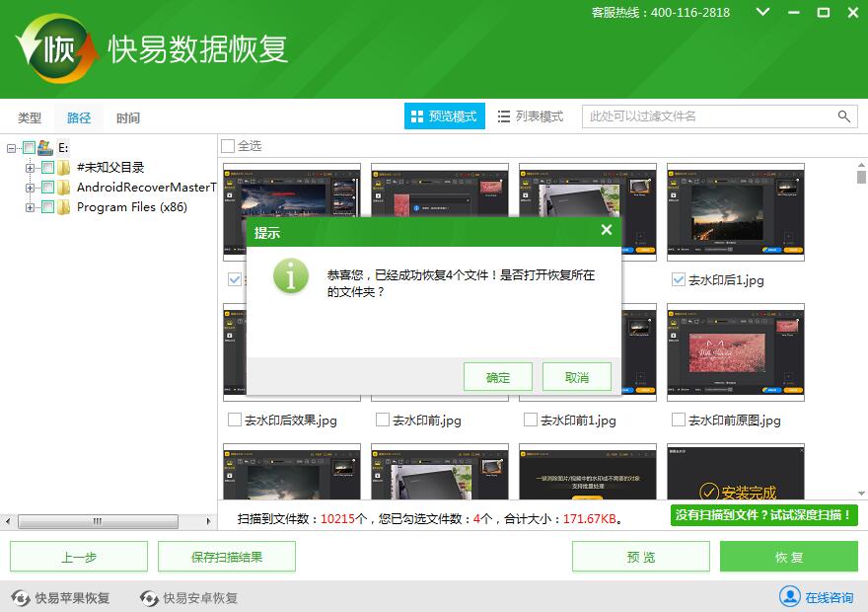Click 没有扫描到文件？试试深度扫描 link
This screenshot has height=612, width=868.
pos(764,515)
